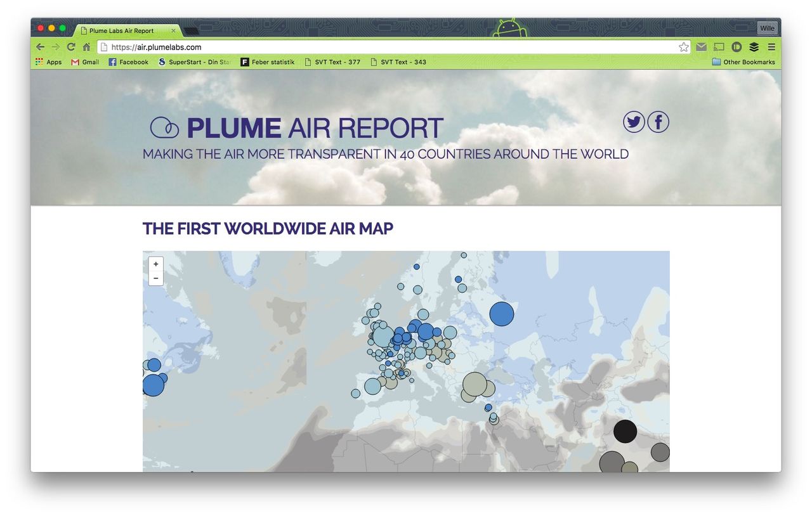
Task: Expand the Other Bookmarks folder
Action: tap(743, 62)
